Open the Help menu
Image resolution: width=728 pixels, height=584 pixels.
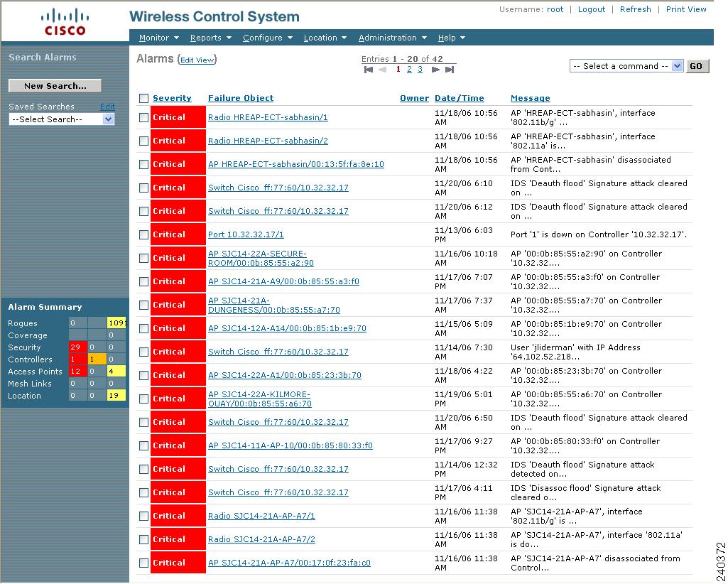click(x=451, y=38)
